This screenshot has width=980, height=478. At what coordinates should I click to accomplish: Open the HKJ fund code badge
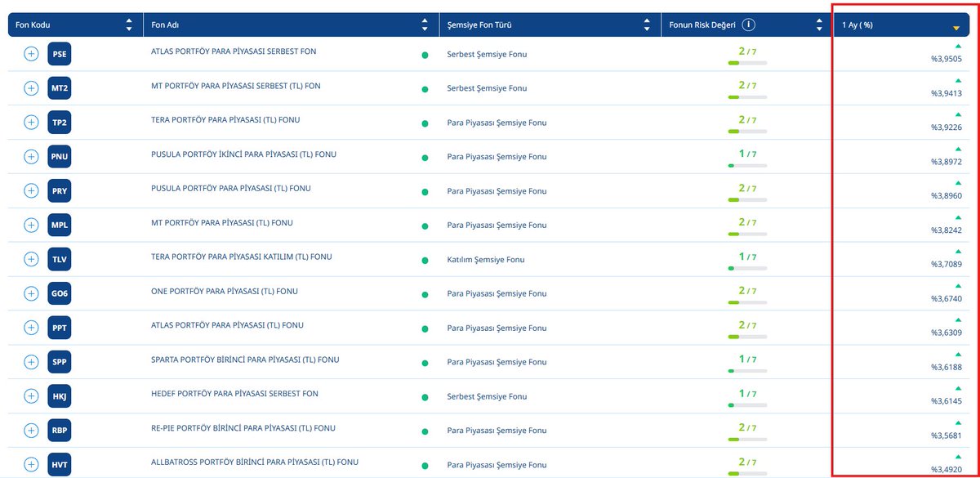pyautogui.click(x=60, y=395)
